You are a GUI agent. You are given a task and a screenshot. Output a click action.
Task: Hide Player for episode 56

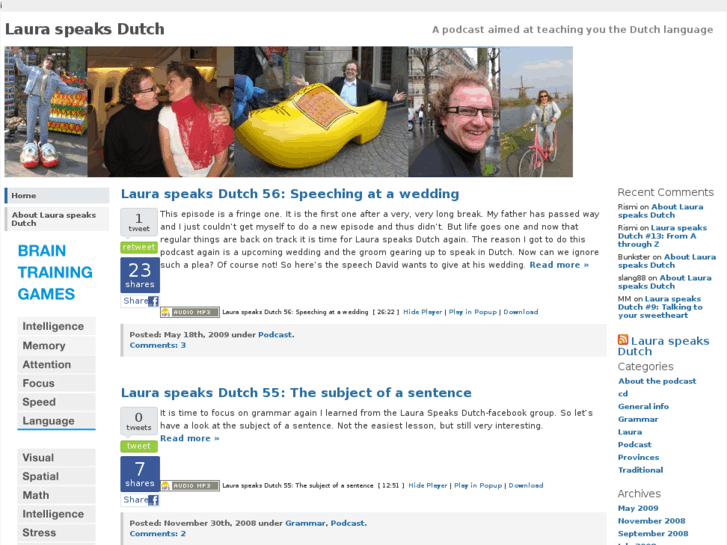[x=422, y=312]
